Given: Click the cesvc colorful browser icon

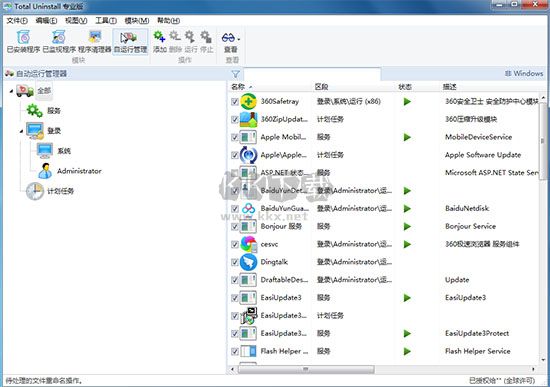Looking at the screenshot, I should coord(248,244).
